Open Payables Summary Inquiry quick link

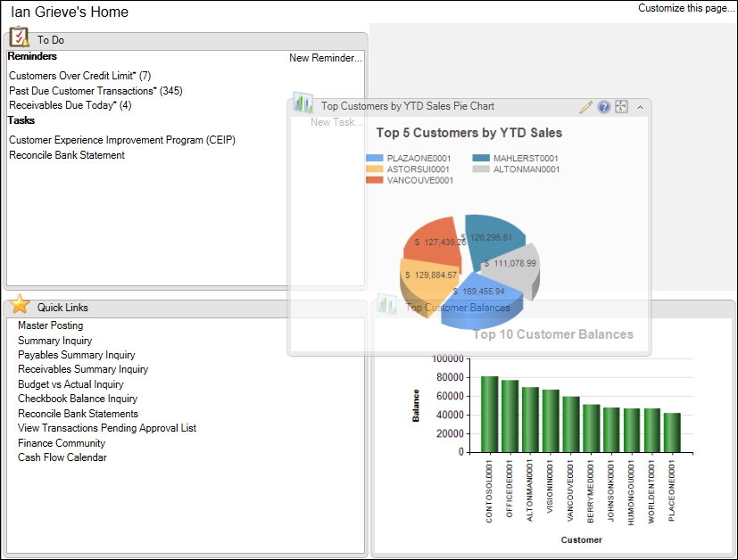76,355
